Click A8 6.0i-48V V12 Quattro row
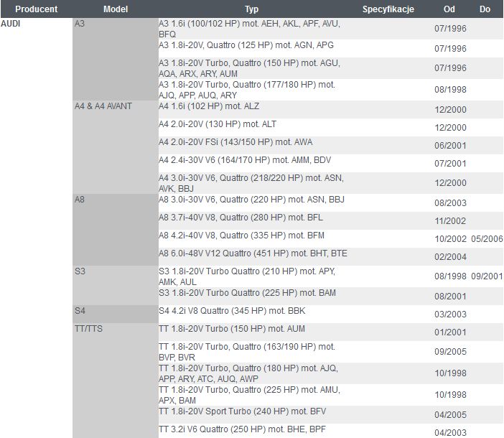 [331, 257]
